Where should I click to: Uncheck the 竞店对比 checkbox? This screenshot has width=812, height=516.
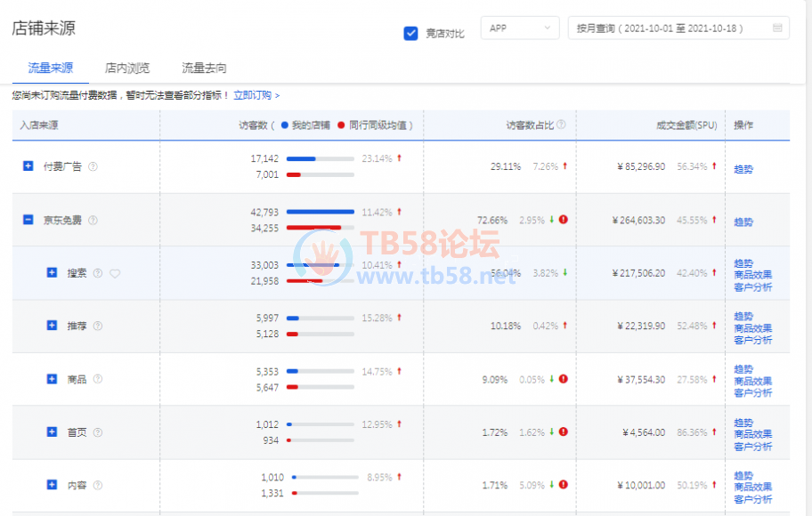coord(410,33)
